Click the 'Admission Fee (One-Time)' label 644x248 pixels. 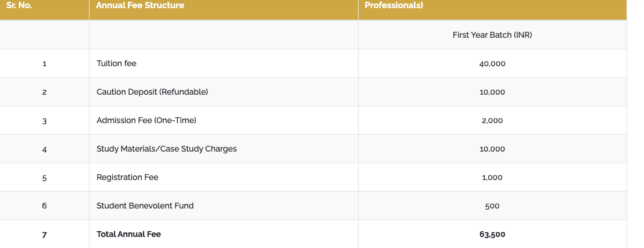coord(146,120)
